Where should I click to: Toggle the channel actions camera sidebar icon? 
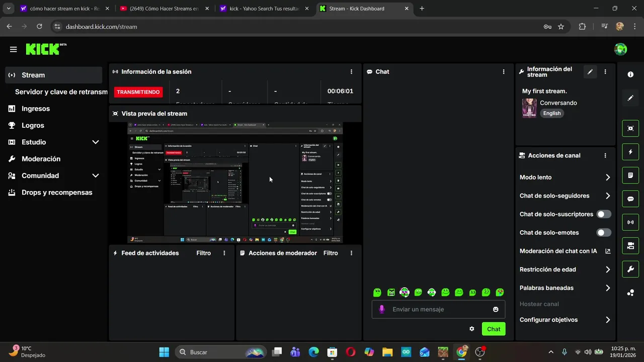tap(630, 246)
